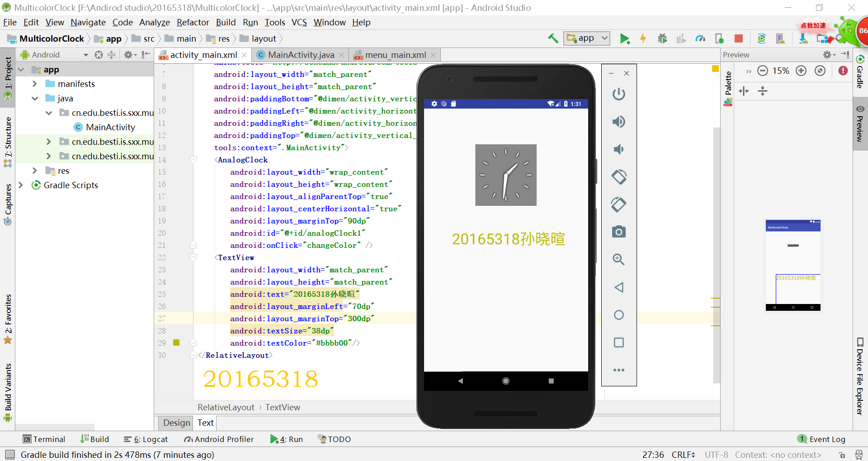Rotate emulator right icon

619,204
